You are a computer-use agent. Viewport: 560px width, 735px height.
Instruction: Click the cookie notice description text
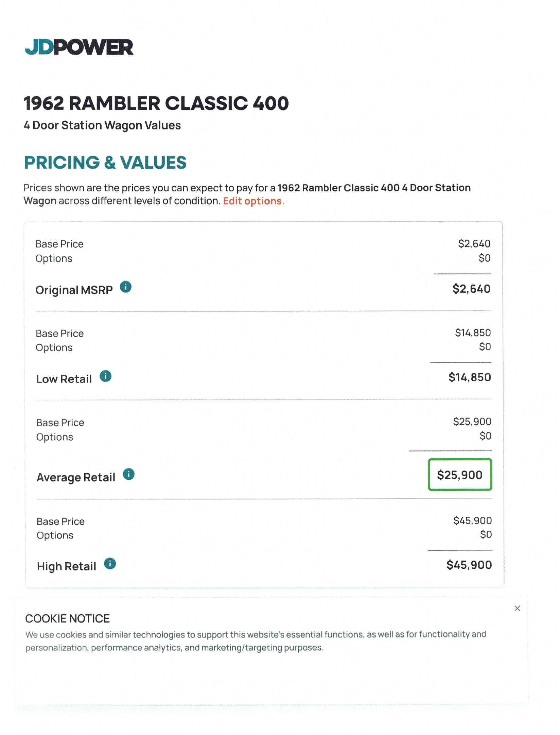coord(256,641)
